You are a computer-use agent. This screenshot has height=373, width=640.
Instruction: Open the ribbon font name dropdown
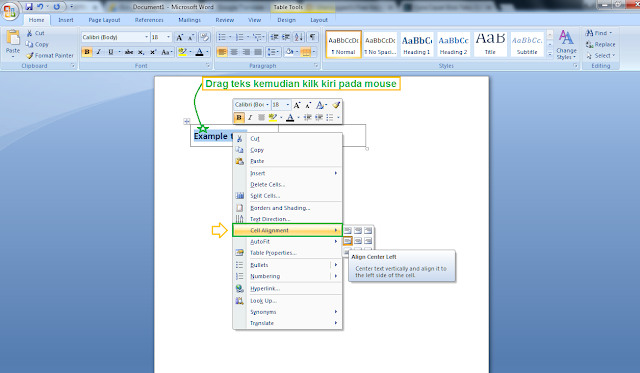pos(146,37)
